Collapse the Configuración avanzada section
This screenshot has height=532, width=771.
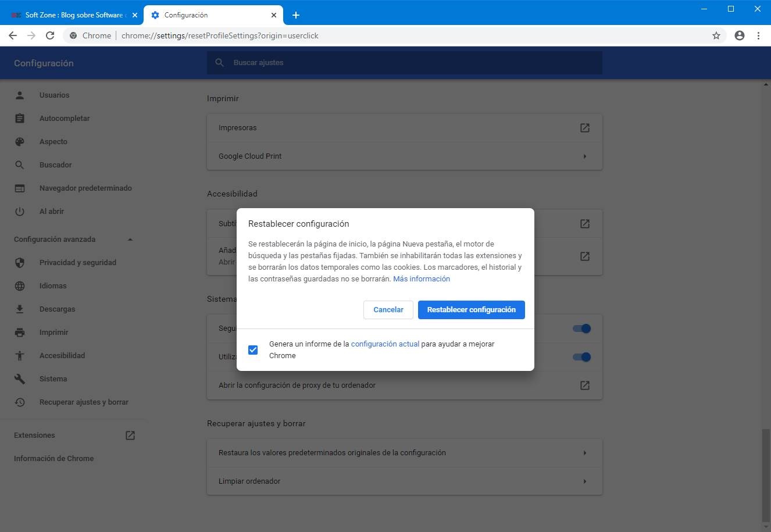pyautogui.click(x=130, y=239)
